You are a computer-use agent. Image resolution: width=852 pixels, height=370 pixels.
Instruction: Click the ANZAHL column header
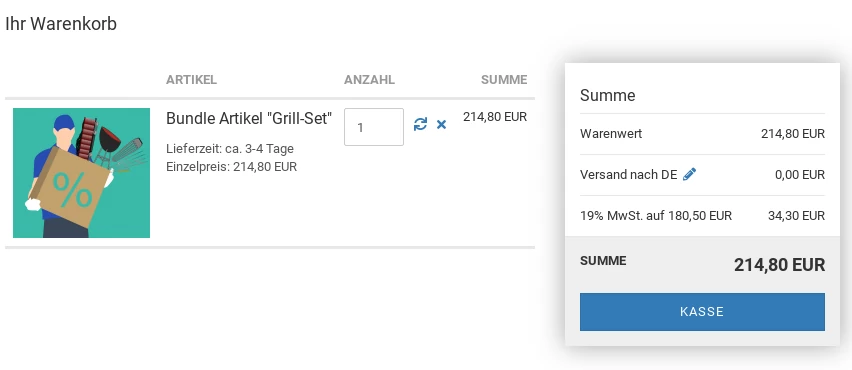pos(369,80)
